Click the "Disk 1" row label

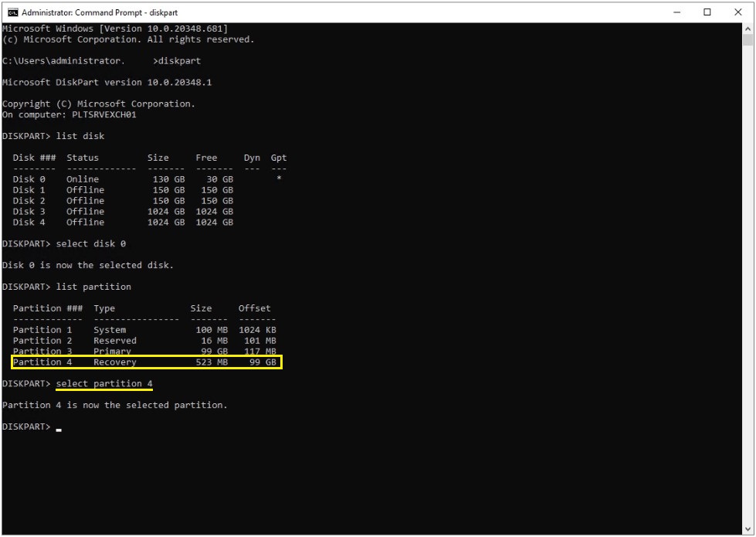(x=29, y=190)
